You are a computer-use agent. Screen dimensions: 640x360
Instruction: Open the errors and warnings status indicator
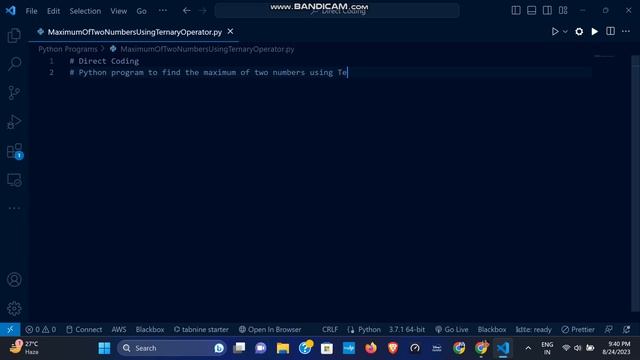[x=40, y=329]
